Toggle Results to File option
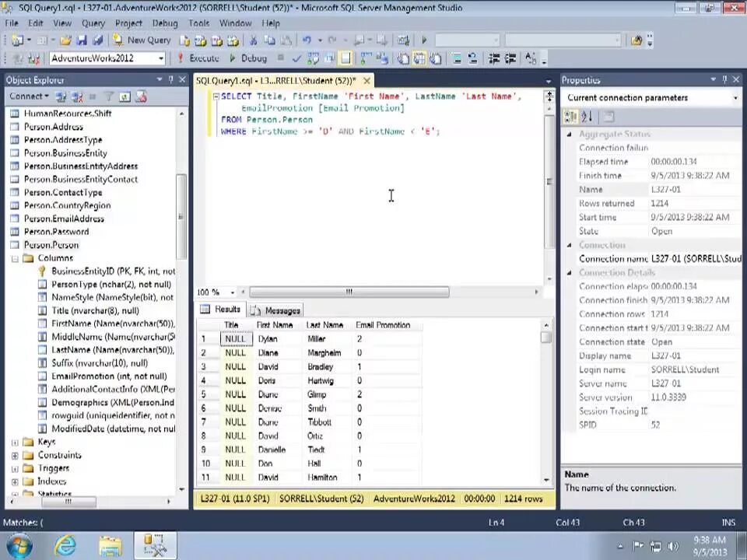This screenshot has height=560, width=747. tap(436, 58)
